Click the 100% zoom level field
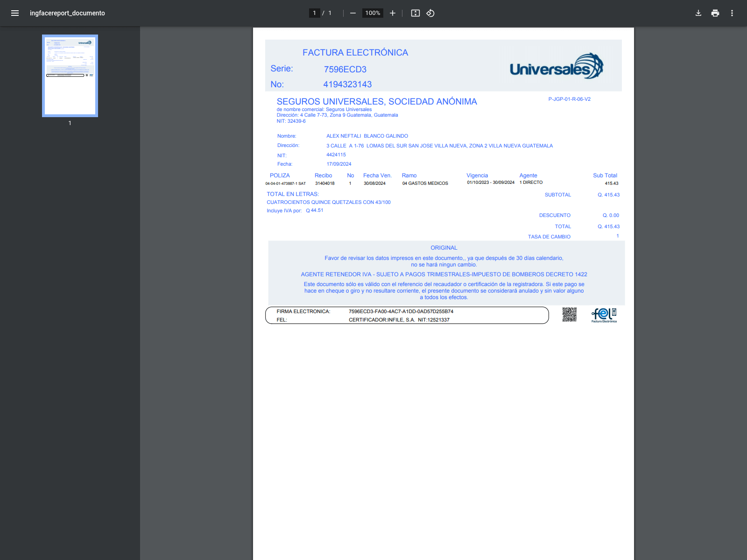 coord(373,13)
